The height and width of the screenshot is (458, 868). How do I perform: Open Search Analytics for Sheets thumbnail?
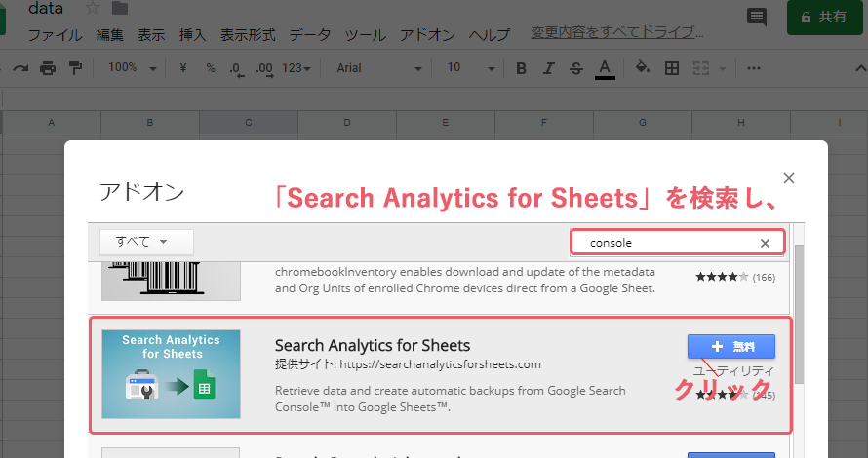click(x=171, y=374)
